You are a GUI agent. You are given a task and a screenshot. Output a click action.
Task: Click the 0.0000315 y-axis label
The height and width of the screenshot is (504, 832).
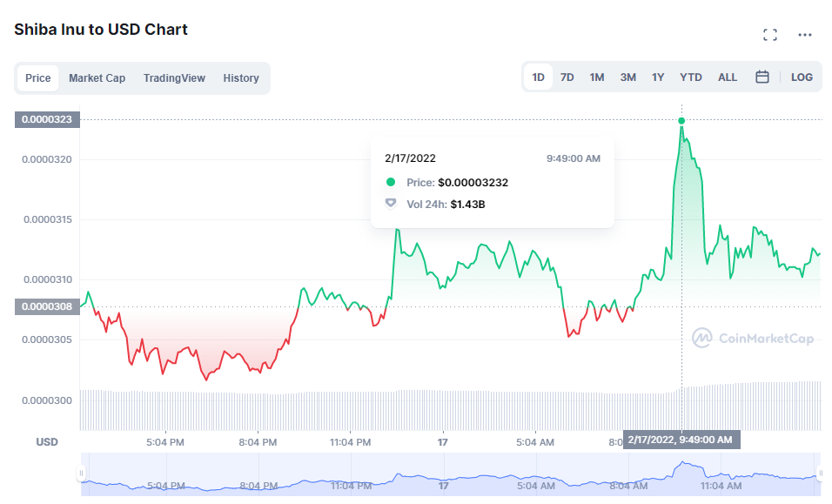coord(47,219)
